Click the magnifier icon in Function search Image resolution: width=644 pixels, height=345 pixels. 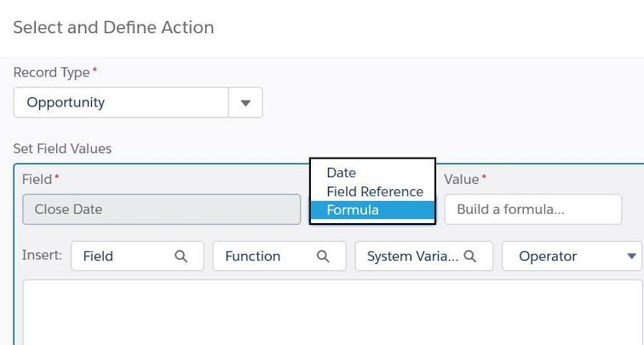pos(323,256)
